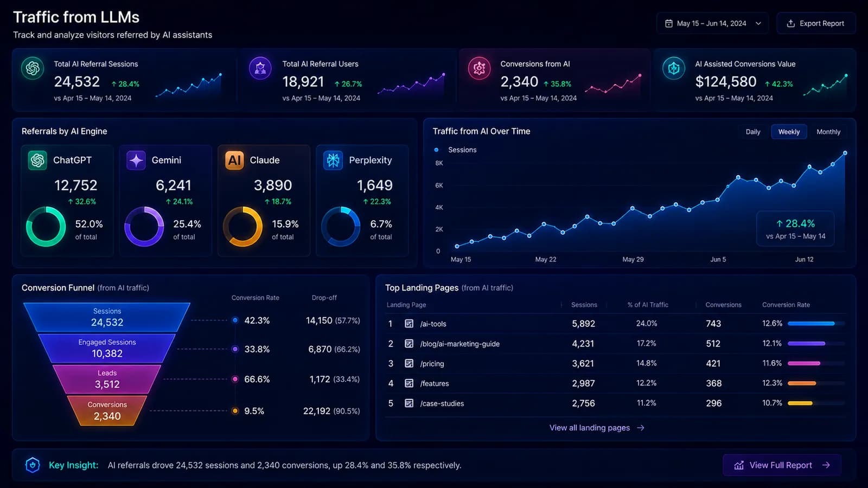Click the export upload icon

point(791,23)
